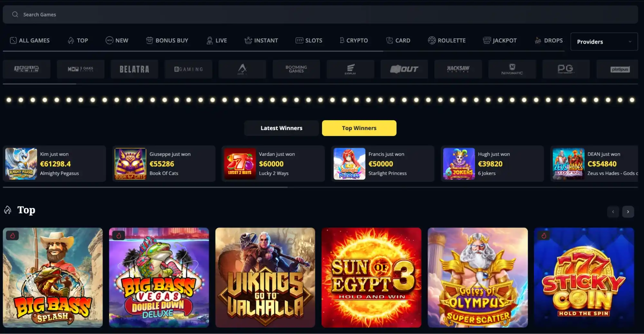Screen dimensions: 644x334
Task: Go back with the Top left arrow
Action: (x=613, y=212)
